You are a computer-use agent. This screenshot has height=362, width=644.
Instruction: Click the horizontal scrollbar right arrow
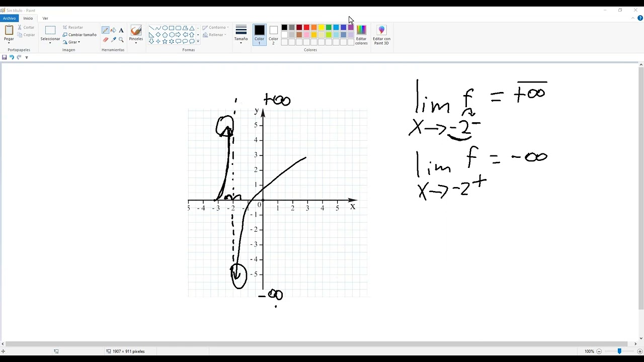[635, 344]
